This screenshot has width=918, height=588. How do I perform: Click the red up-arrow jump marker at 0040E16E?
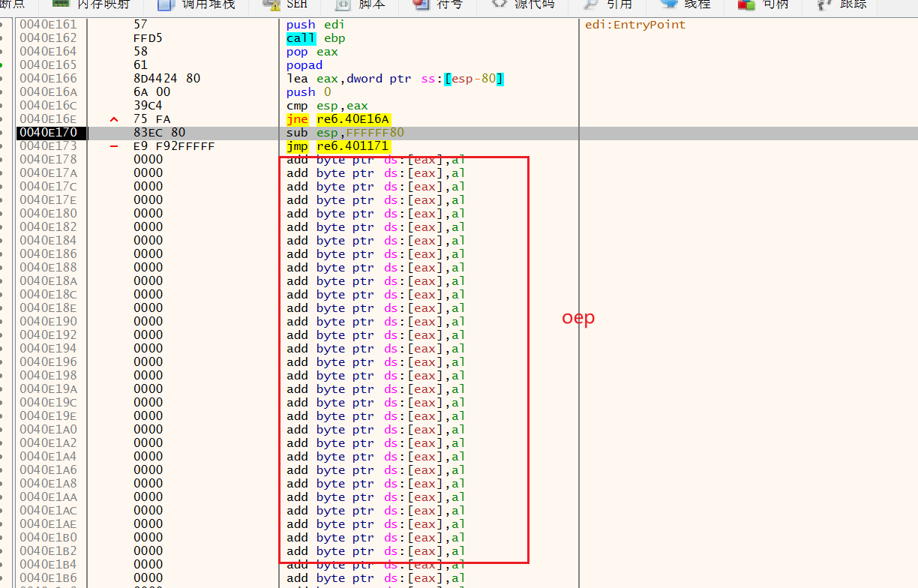(114, 119)
